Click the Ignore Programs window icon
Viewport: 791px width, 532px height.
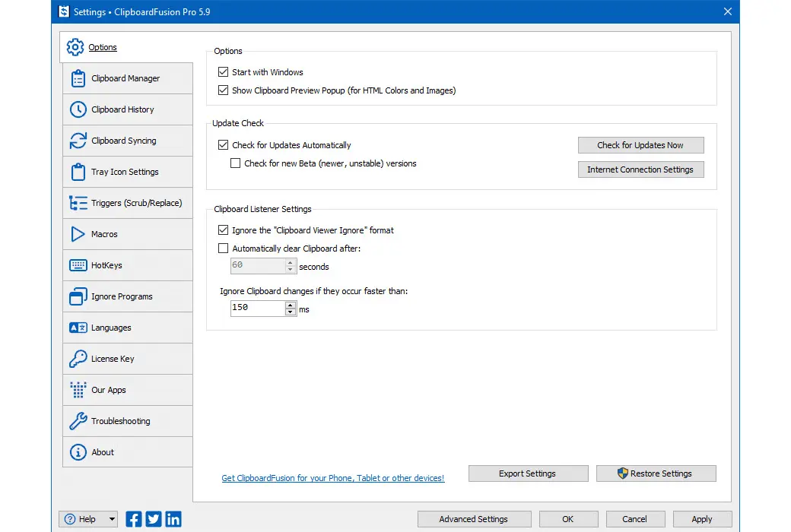coord(78,296)
